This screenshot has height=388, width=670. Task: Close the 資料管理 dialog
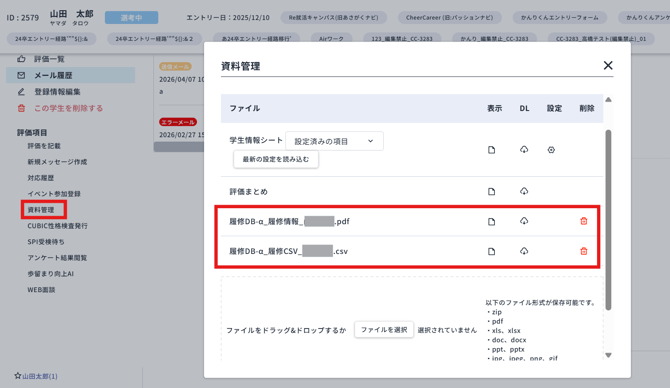coord(608,65)
